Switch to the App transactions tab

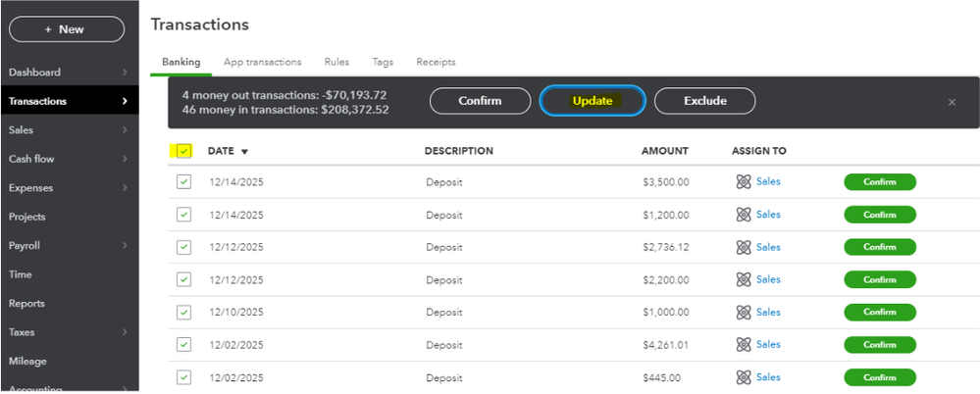[x=262, y=62]
